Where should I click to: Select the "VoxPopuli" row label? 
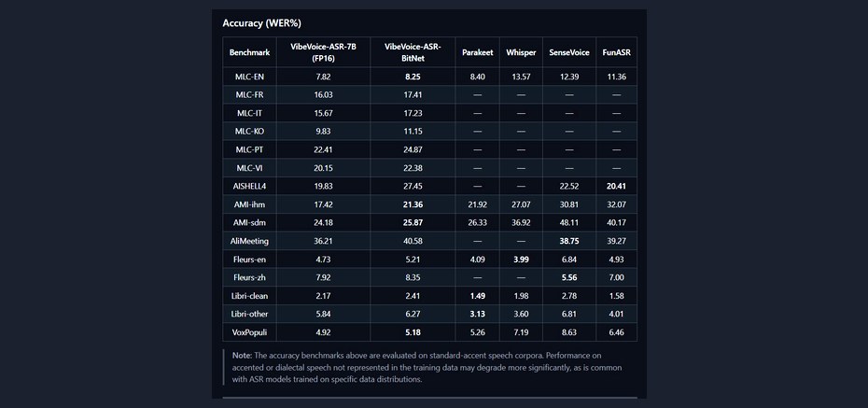249,332
